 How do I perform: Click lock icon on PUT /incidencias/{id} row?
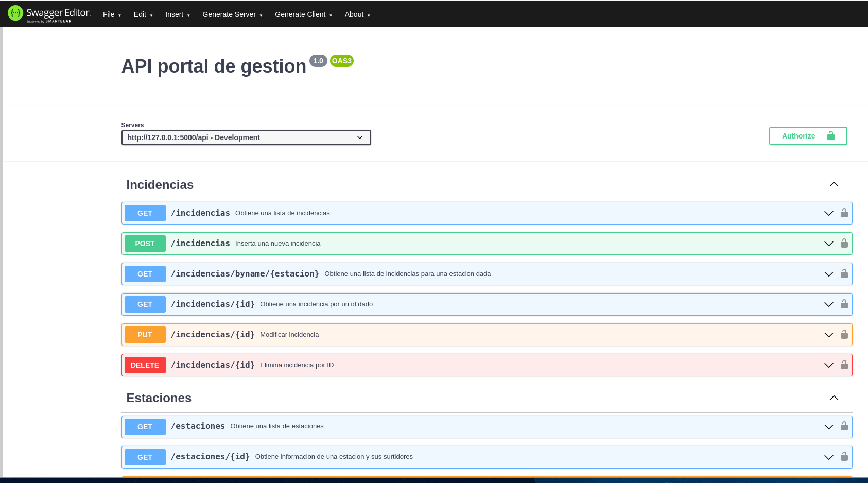pyautogui.click(x=844, y=334)
